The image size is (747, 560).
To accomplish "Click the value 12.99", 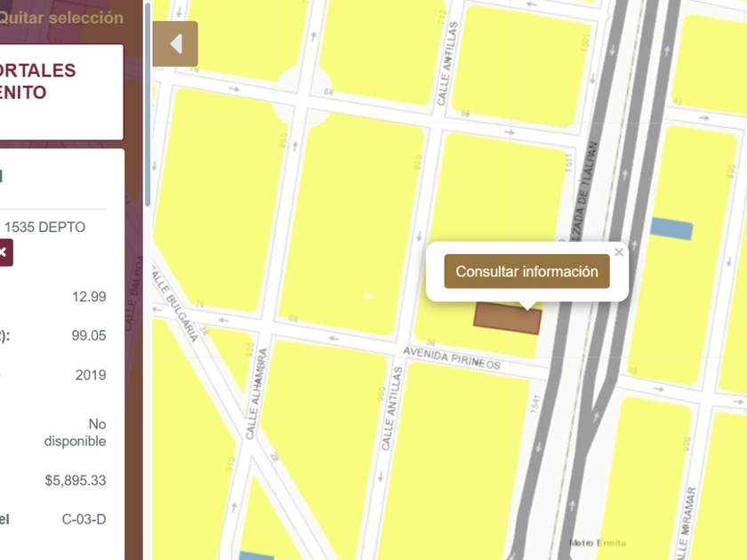I will point(89,297).
